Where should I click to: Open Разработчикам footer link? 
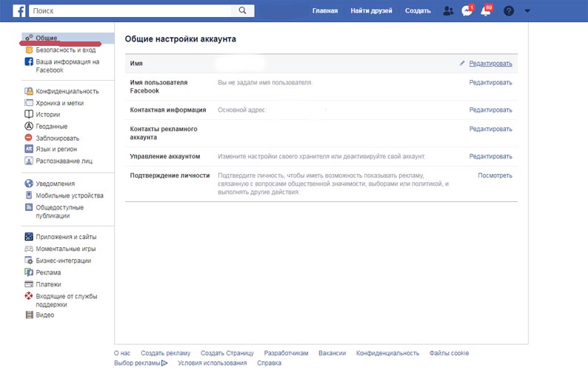(286, 353)
